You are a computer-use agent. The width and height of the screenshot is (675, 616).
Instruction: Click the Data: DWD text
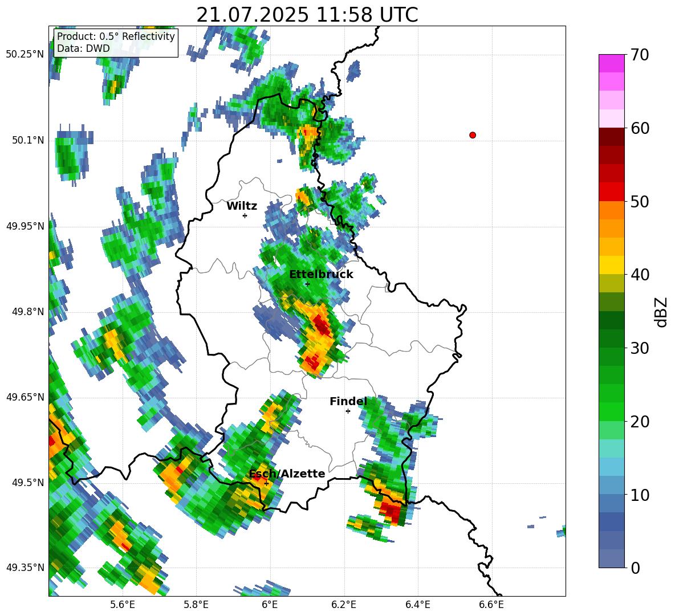tap(83, 48)
